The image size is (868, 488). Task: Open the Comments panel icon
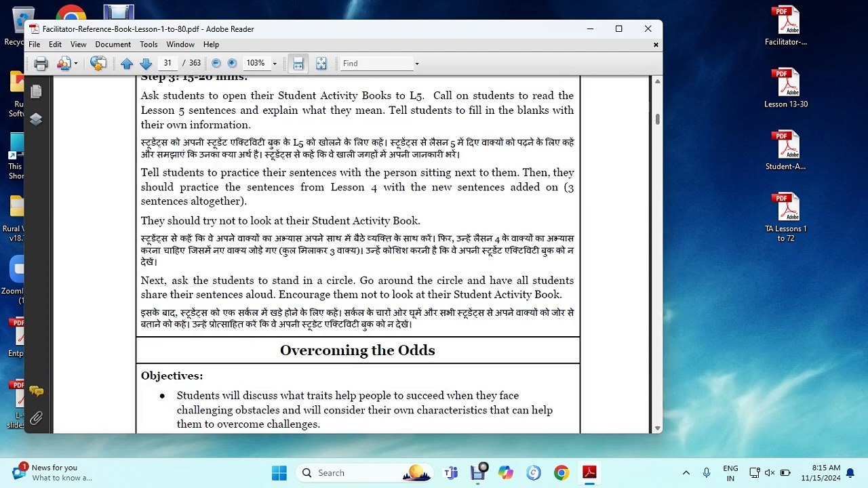tap(36, 391)
